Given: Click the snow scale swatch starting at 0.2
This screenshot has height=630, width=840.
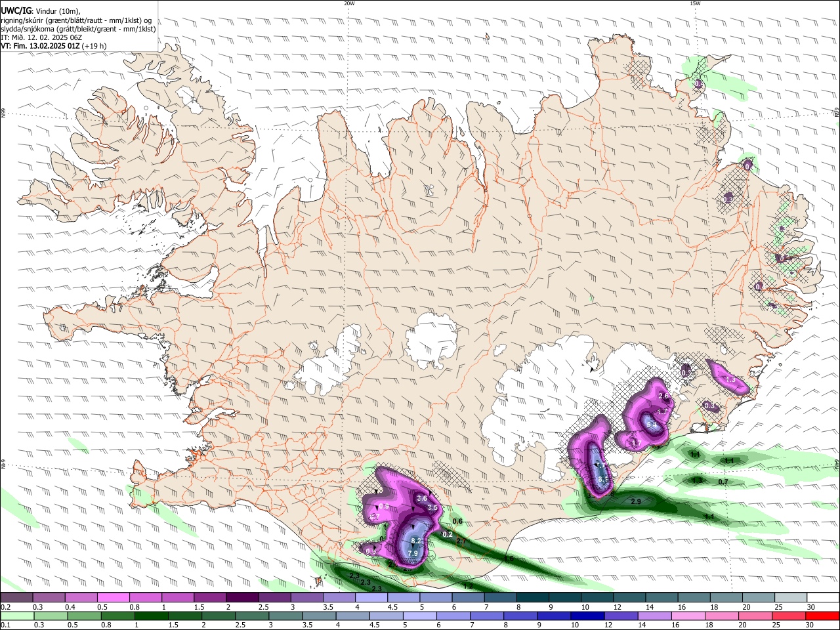Looking at the screenshot, I should [x=16, y=597].
